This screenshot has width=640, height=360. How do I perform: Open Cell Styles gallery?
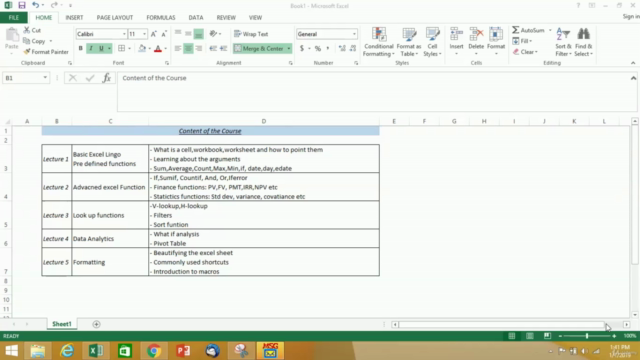pyautogui.click(x=432, y=41)
